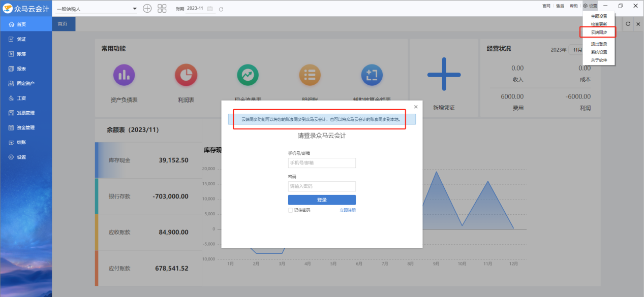This screenshot has height=297, width=644.
Task: Click the four-squares grid icon
Action: pyautogui.click(x=162, y=9)
